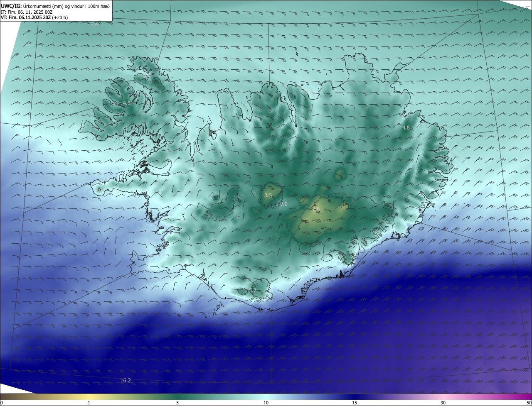532x406 pixels.
Task: Click the 30 tick on the color scale
Action: click(x=443, y=403)
